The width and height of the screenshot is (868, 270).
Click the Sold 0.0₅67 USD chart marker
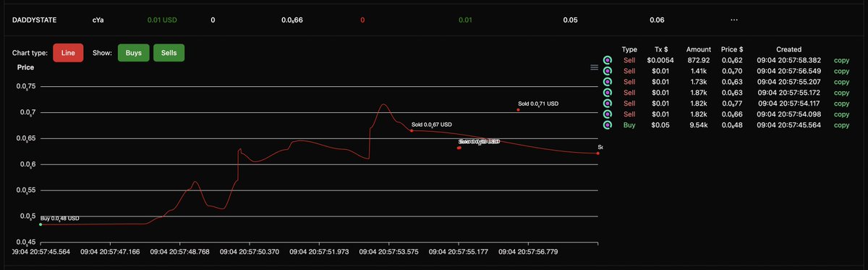coord(412,131)
